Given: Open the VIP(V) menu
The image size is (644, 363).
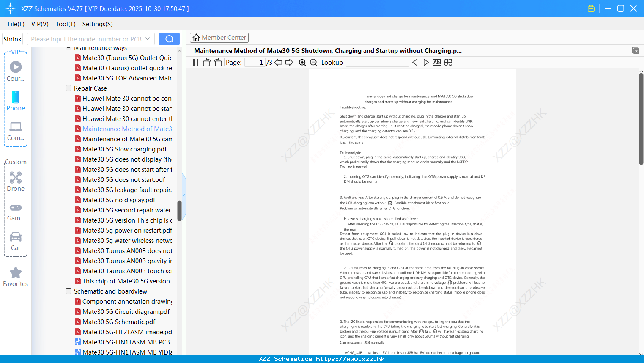Looking at the screenshot, I should tap(40, 24).
